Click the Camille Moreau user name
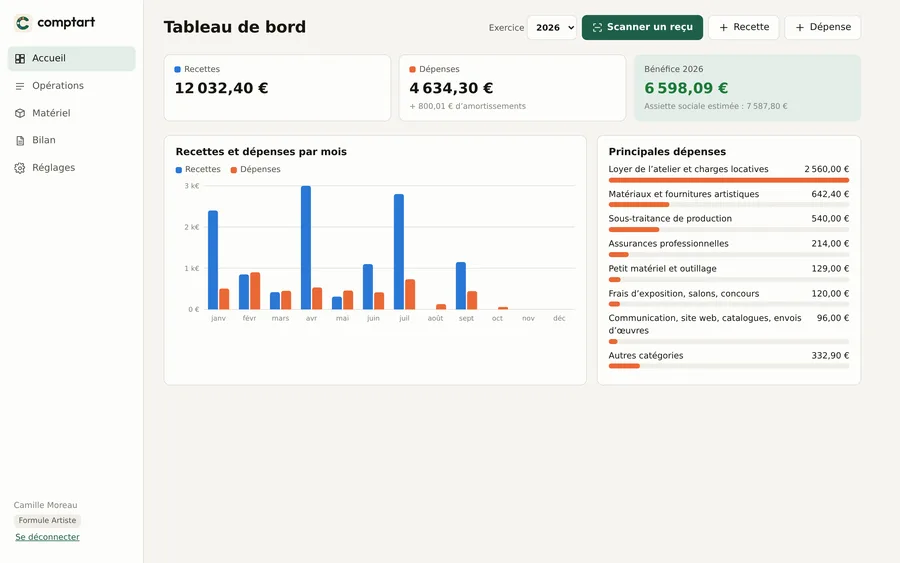900x563 pixels. pyautogui.click(x=45, y=506)
